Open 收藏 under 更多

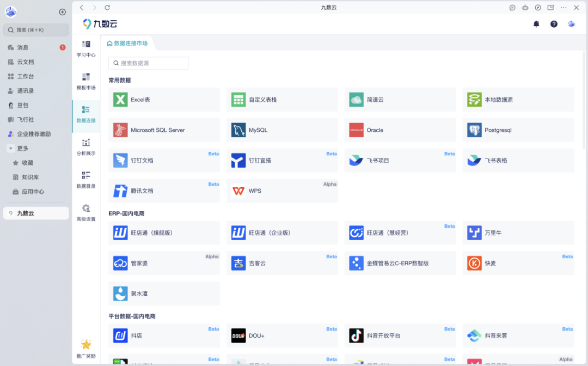click(x=36, y=163)
